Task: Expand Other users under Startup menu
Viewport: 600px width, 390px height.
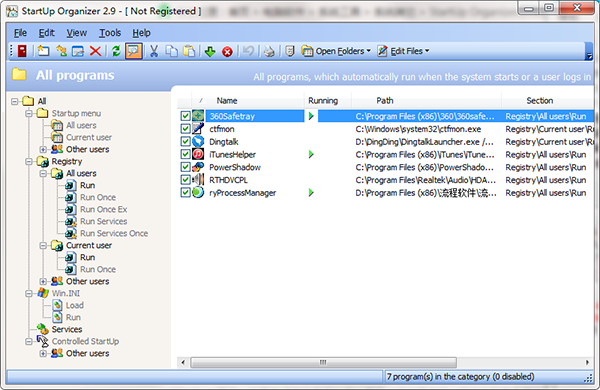Action: point(43,149)
